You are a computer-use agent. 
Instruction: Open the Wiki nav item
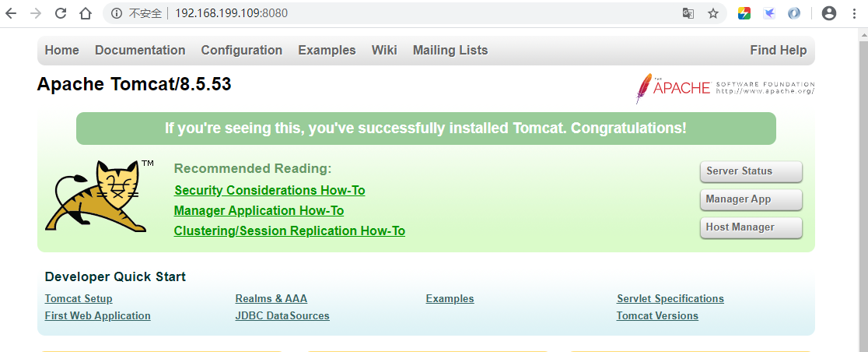384,50
